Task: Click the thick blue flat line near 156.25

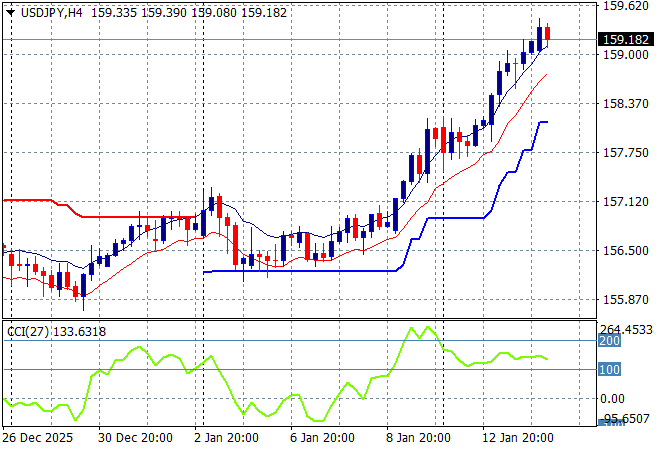Action: pos(300,270)
